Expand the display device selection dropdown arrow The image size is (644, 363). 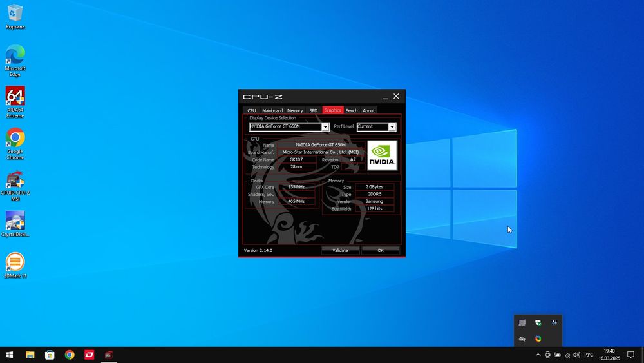pos(325,126)
